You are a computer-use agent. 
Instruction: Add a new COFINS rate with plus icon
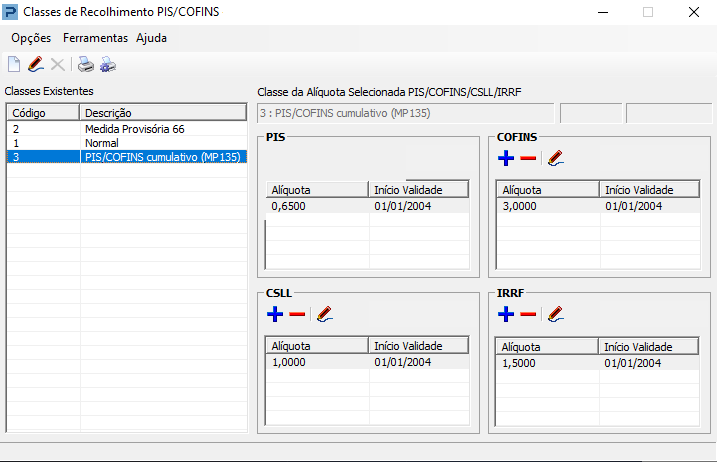[x=506, y=158]
